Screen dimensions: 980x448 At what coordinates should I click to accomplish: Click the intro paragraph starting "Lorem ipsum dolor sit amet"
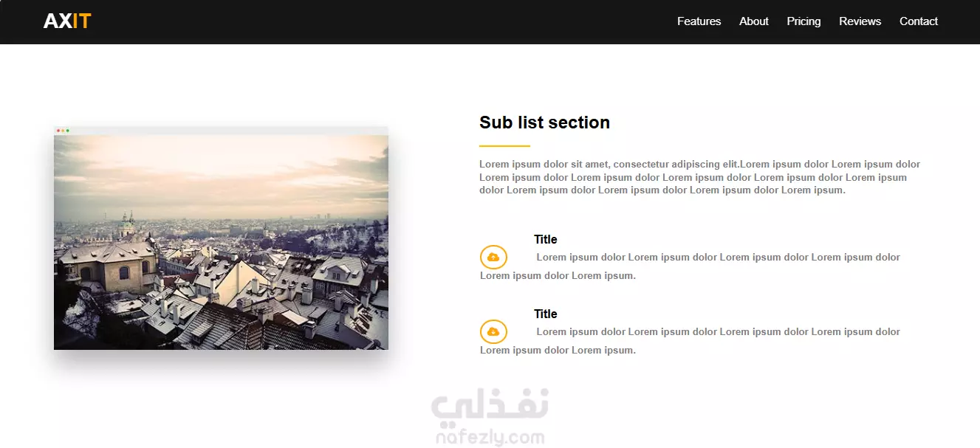[700, 177]
